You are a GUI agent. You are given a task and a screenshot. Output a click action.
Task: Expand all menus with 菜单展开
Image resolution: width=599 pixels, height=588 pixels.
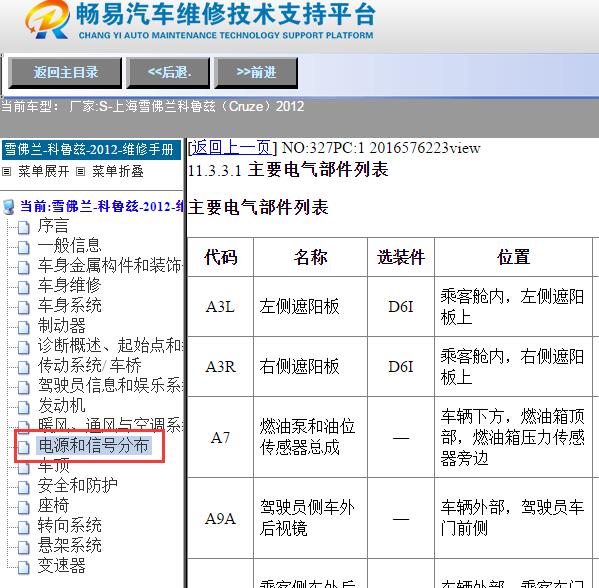click(44, 171)
